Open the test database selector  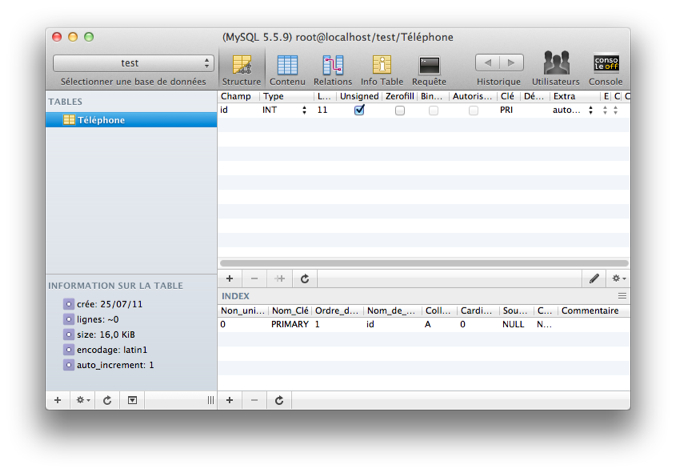[133, 63]
